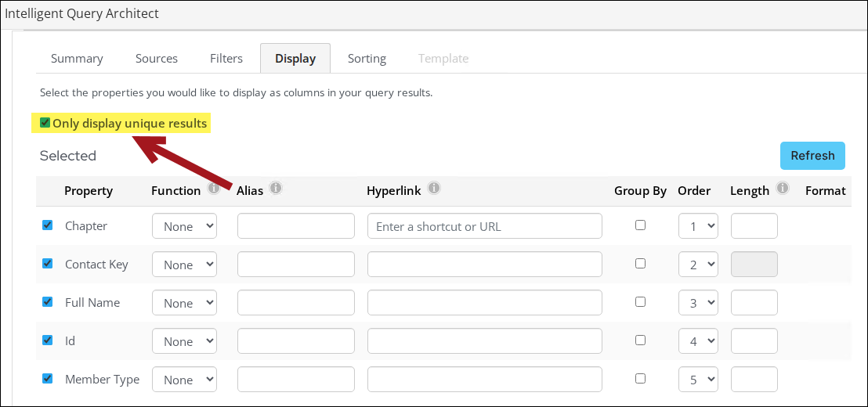Click the info icon next to Function
Viewport: 868px width, 407px height.
coord(215,189)
